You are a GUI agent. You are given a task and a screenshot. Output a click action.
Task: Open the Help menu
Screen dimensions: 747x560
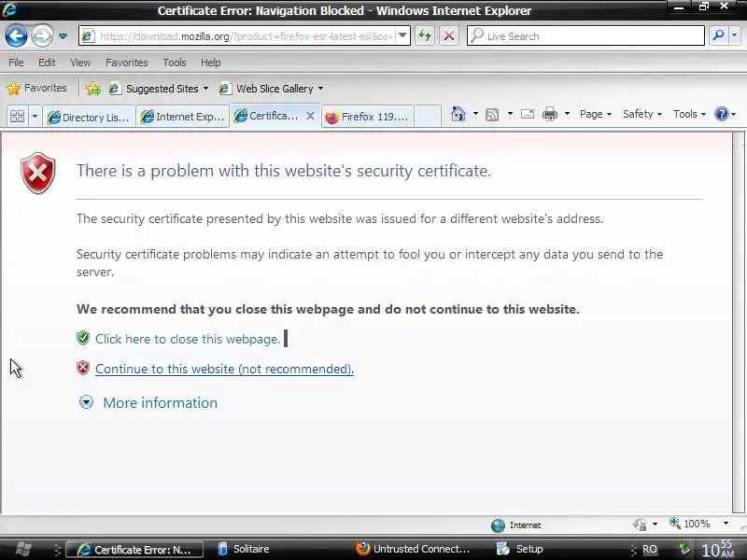[211, 63]
